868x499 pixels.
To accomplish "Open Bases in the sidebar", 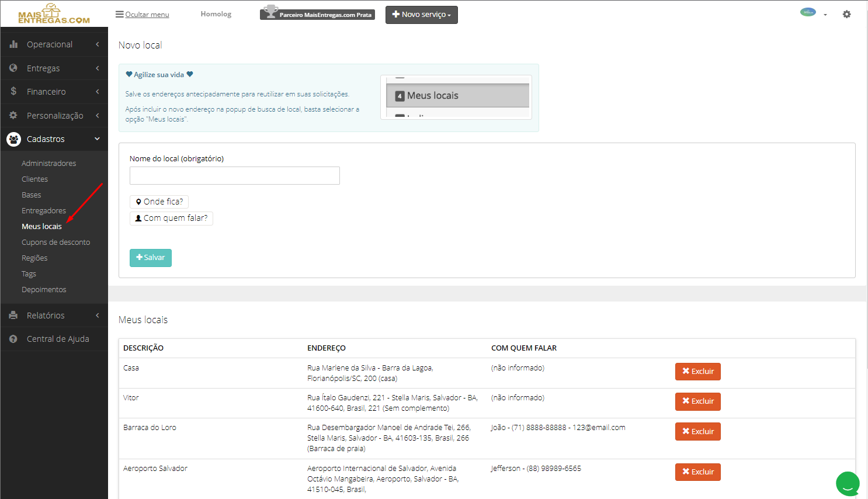I will click(32, 195).
